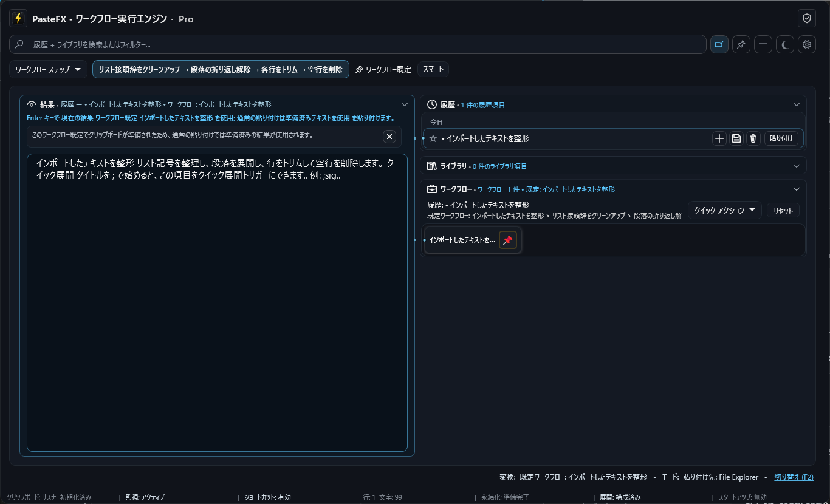This screenshot has height=504, width=830.
Task: Collapse the 履歴 section chevron
Action: click(797, 104)
